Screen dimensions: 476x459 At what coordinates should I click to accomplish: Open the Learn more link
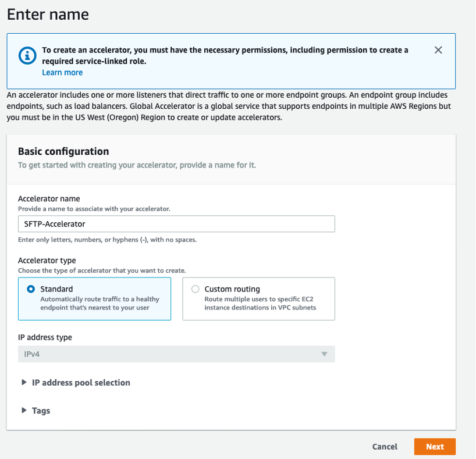pyautogui.click(x=62, y=72)
